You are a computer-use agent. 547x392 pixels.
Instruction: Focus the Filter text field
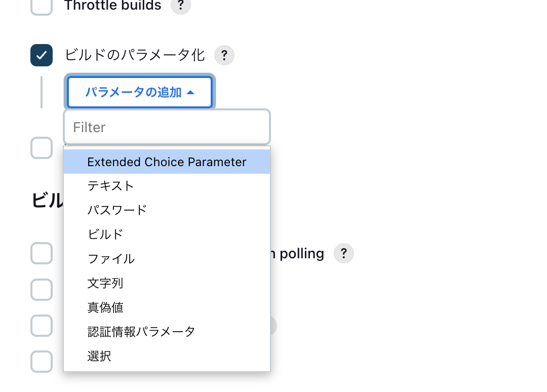pyautogui.click(x=167, y=127)
